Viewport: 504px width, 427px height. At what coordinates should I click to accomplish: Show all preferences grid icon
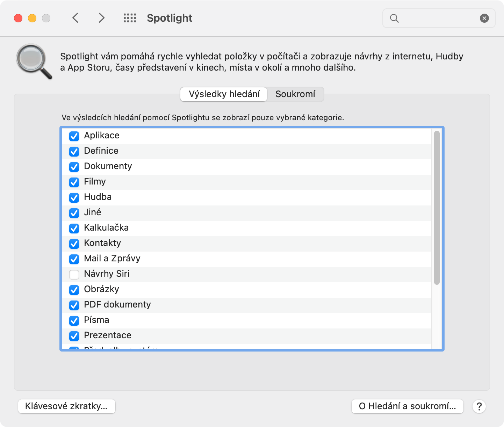(130, 18)
